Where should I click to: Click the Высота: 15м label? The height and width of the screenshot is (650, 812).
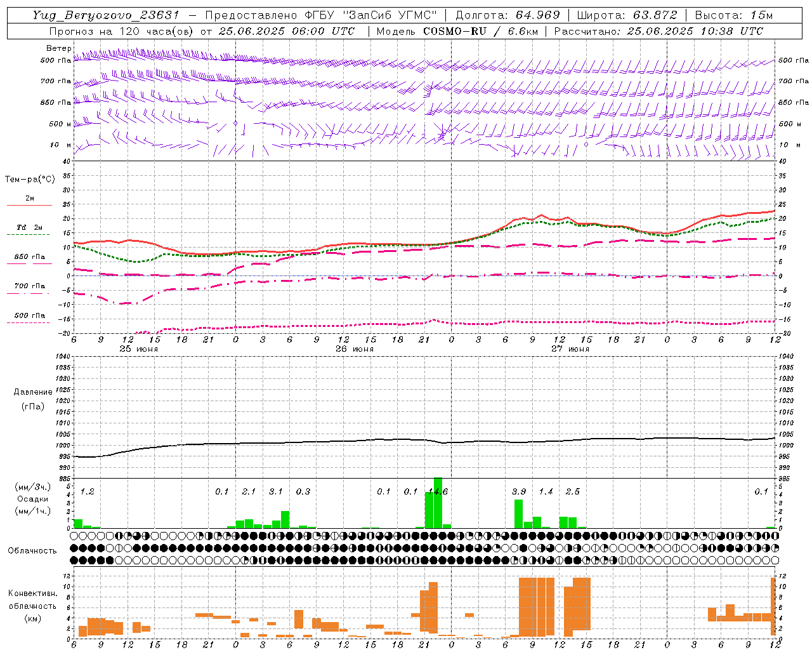coord(734,15)
